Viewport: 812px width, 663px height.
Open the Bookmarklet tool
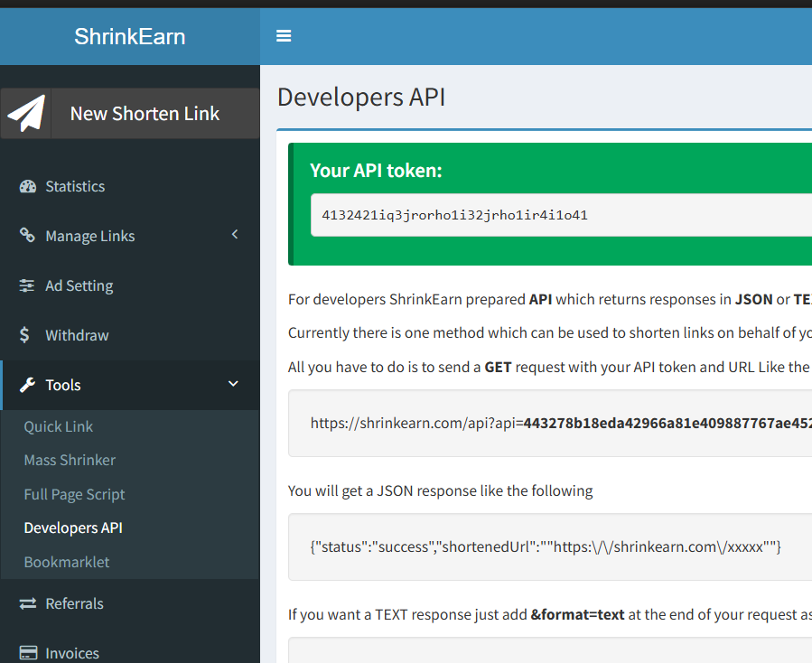[66, 562]
